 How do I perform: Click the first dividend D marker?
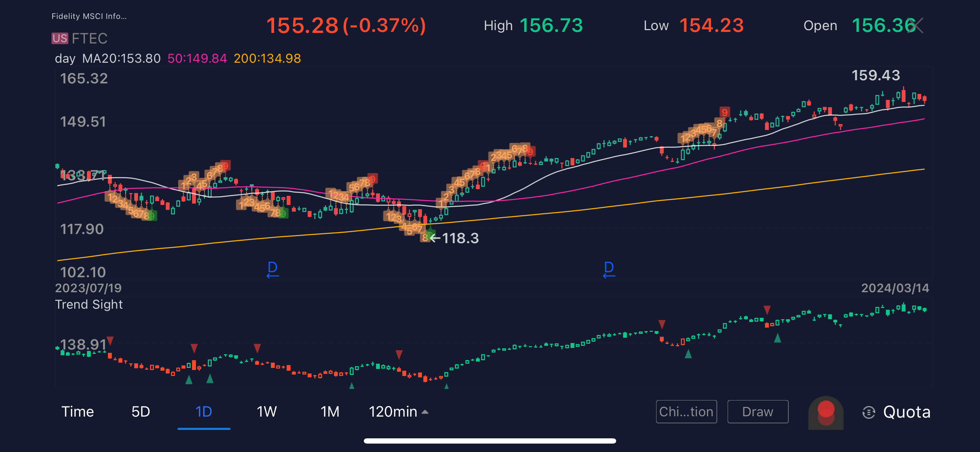click(272, 269)
